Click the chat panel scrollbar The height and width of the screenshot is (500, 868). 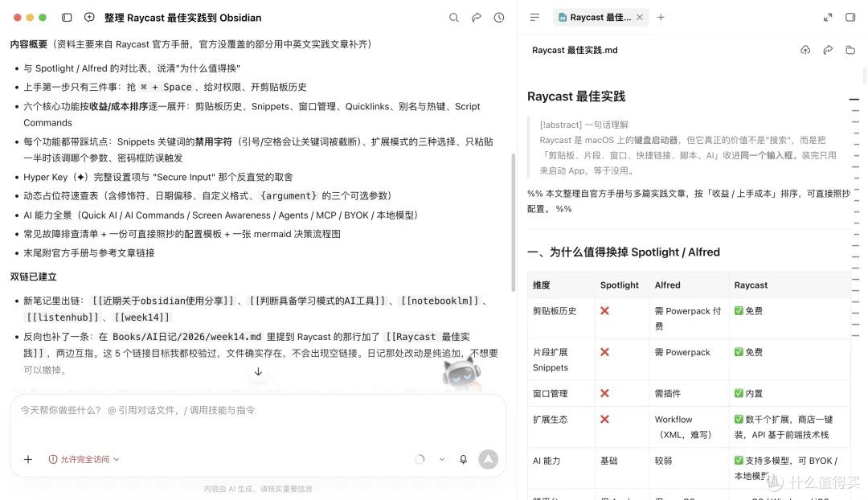[x=513, y=222]
